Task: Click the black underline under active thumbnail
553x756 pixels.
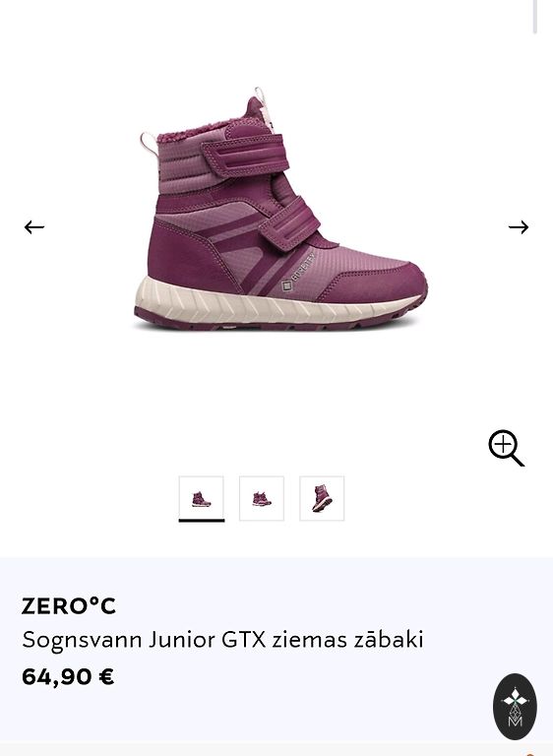Action: [x=202, y=520]
